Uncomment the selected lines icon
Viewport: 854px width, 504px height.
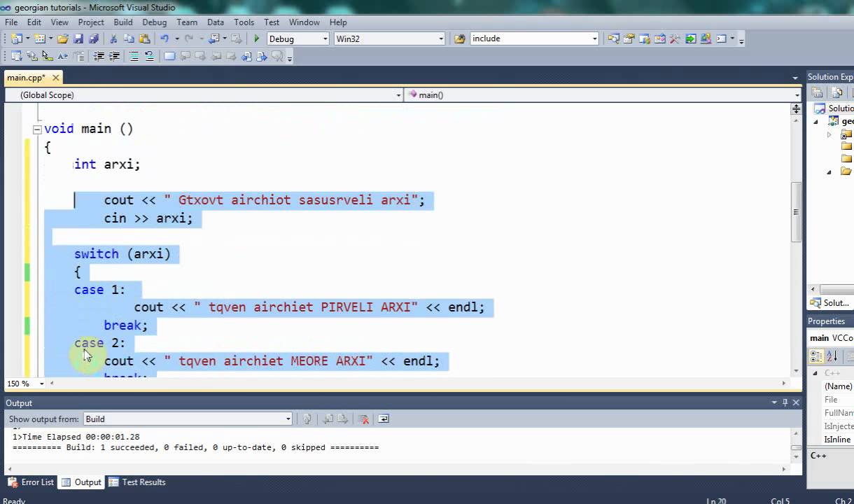(x=150, y=56)
